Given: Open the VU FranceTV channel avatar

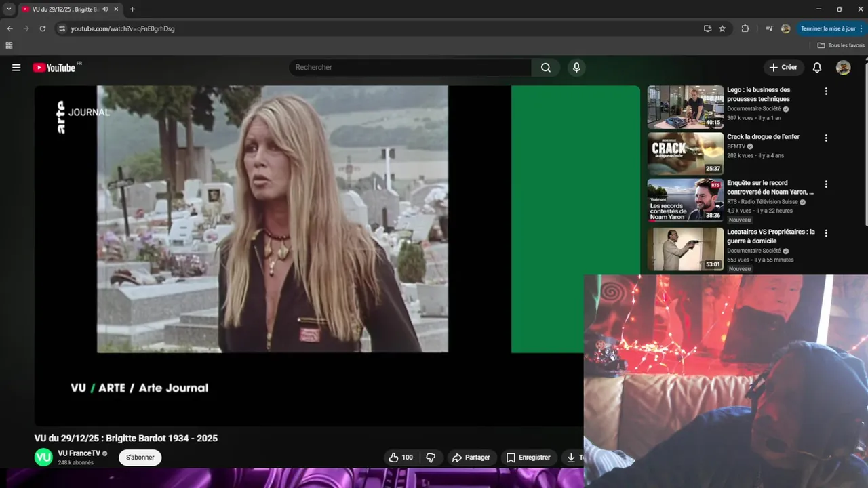Looking at the screenshot, I should point(43,457).
